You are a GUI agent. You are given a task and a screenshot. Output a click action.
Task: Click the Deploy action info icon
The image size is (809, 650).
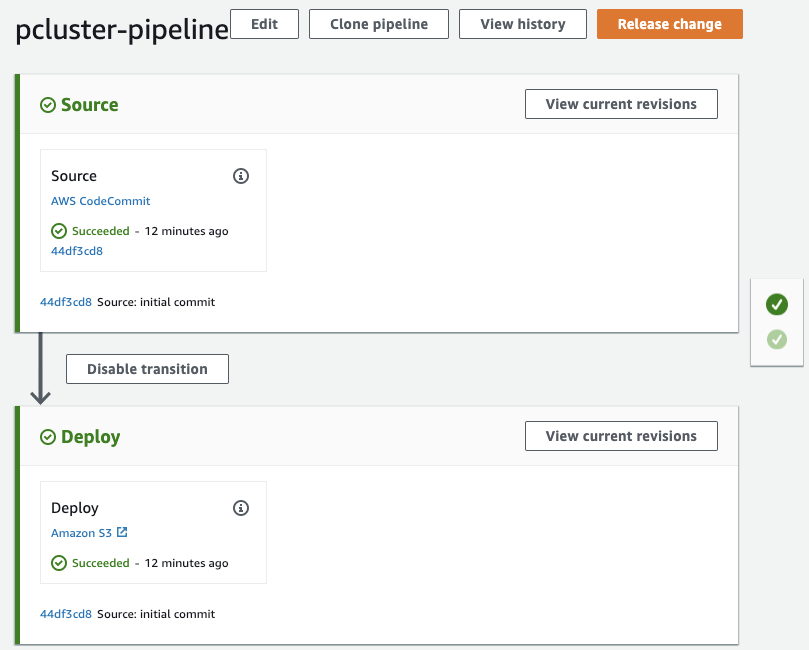pyautogui.click(x=240, y=508)
